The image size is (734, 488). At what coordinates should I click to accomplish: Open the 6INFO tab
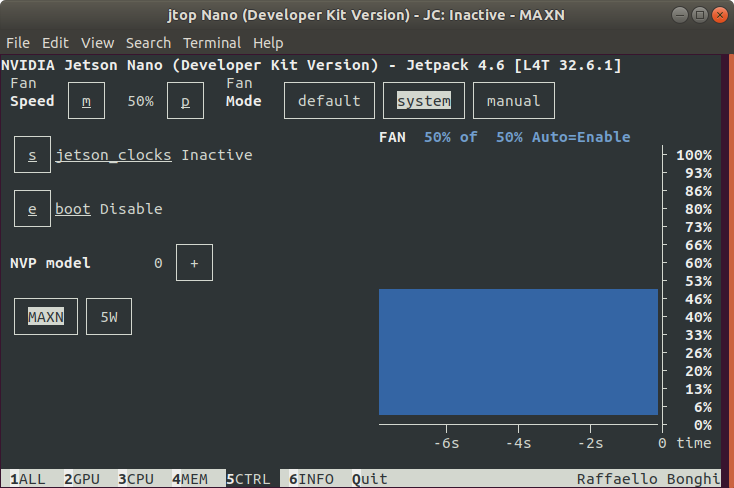(311, 479)
